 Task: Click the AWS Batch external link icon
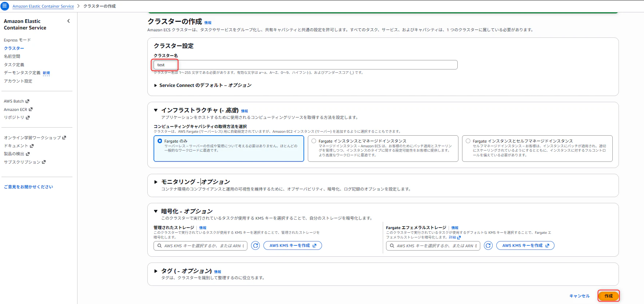point(27,101)
